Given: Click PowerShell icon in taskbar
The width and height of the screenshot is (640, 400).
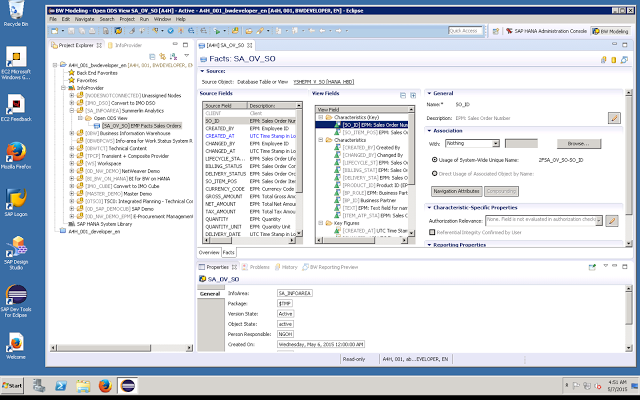Looking at the screenshot, I should coord(61,385).
